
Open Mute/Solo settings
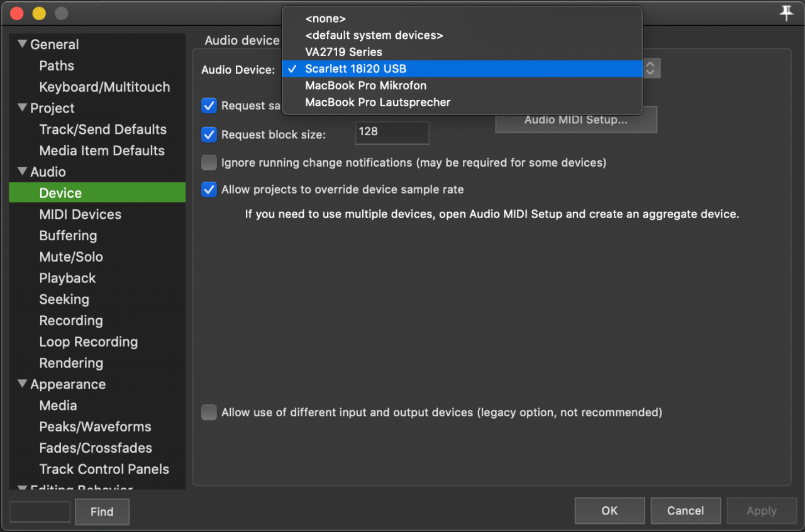tap(71, 257)
